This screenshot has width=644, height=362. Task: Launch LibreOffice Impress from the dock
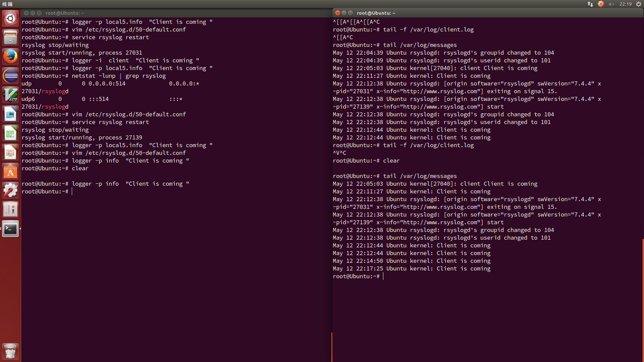(10, 152)
